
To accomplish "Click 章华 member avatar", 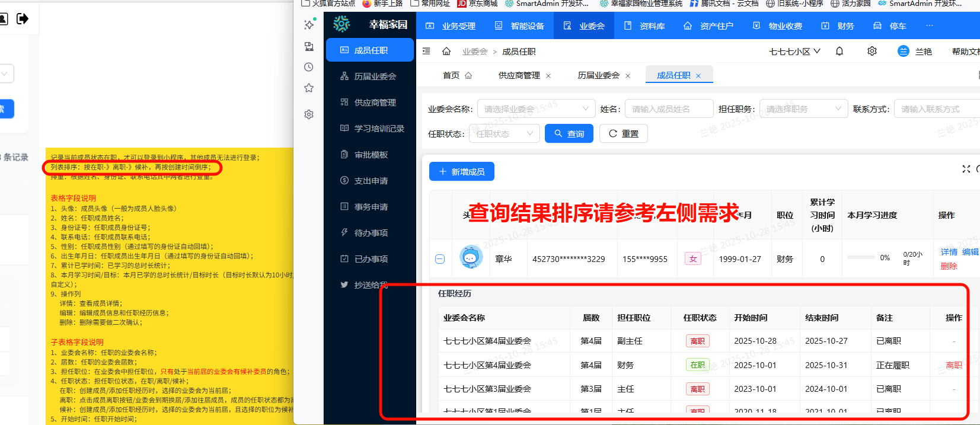I will pyautogui.click(x=471, y=258).
